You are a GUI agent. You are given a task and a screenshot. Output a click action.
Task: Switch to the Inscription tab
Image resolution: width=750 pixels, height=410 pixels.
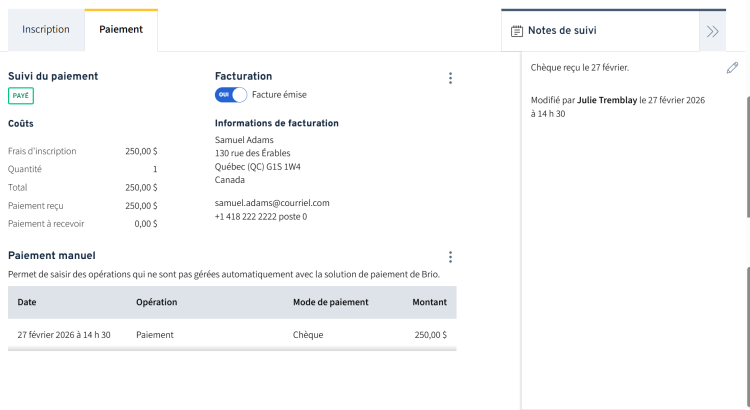46,30
